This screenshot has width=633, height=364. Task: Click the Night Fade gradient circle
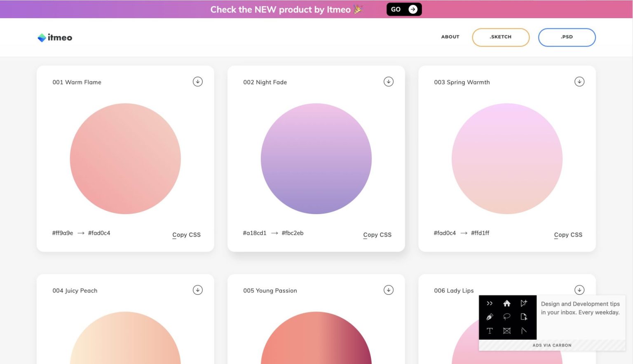(316, 159)
